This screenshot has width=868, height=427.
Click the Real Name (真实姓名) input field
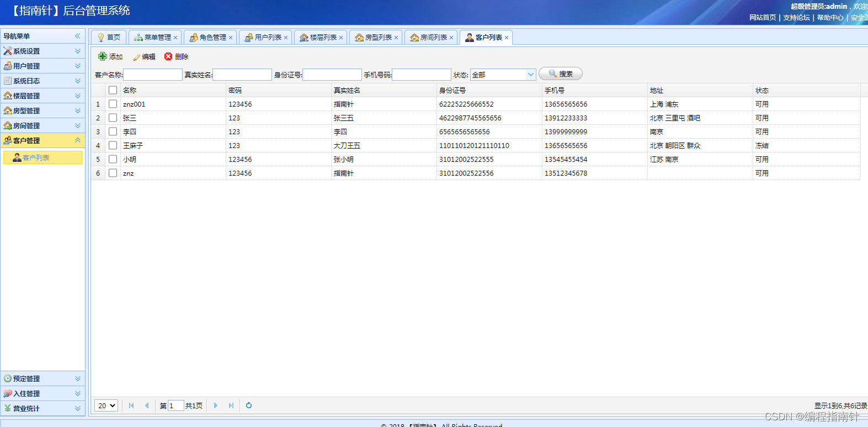pyautogui.click(x=242, y=75)
